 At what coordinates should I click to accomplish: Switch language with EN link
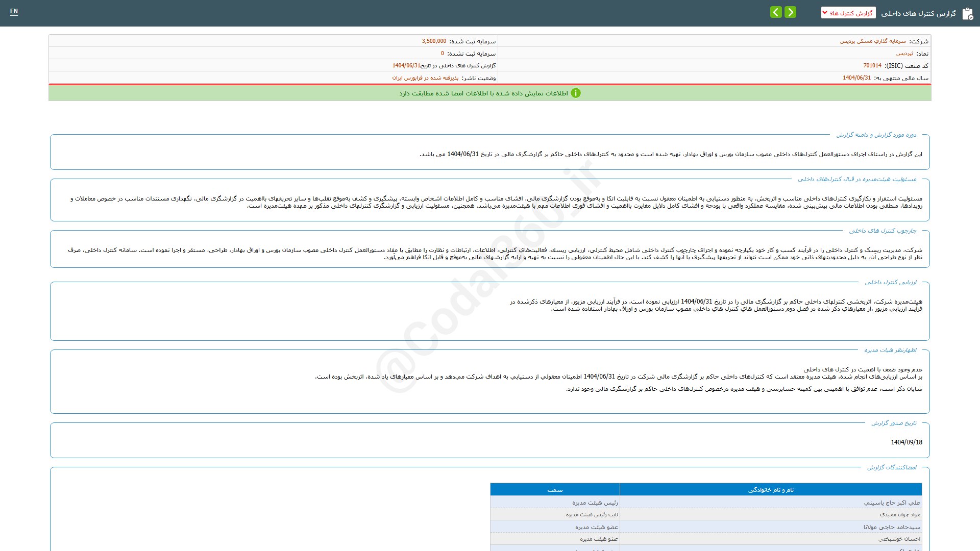pyautogui.click(x=14, y=11)
